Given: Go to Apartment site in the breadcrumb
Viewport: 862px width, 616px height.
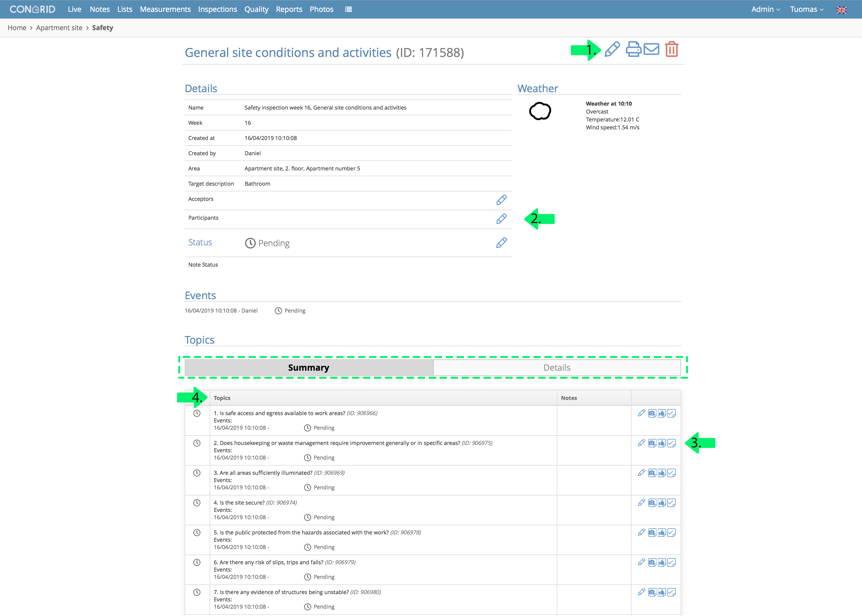Looking at the screenshot, I should pos(59,28).
